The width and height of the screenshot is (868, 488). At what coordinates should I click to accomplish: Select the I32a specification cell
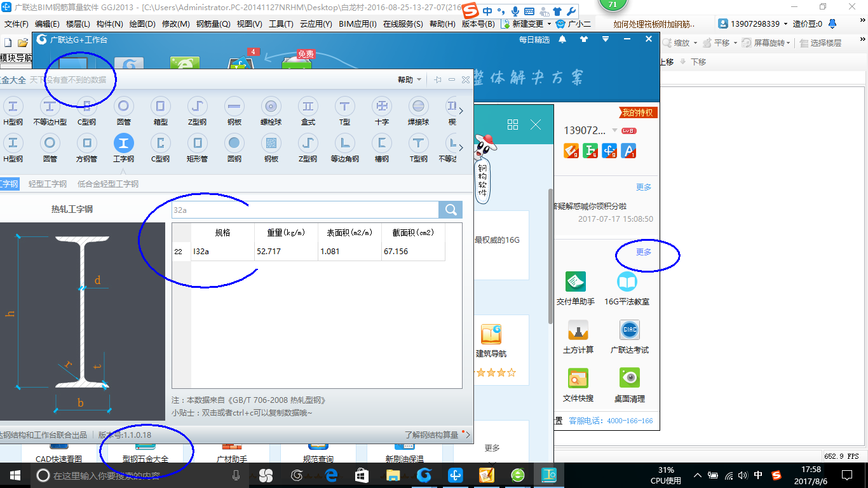tap(223, 252)
